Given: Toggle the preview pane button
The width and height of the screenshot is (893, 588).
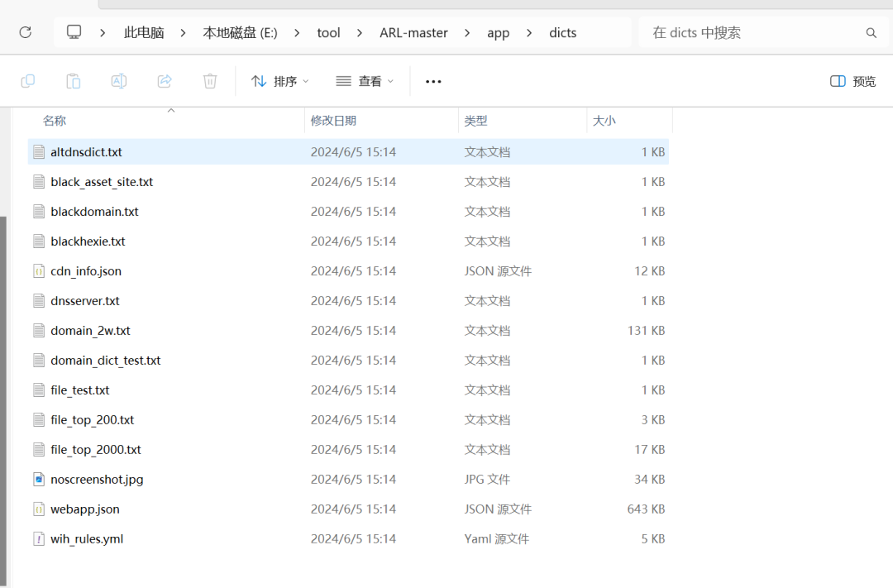Looking at the screenshot, I should (852, 81).
